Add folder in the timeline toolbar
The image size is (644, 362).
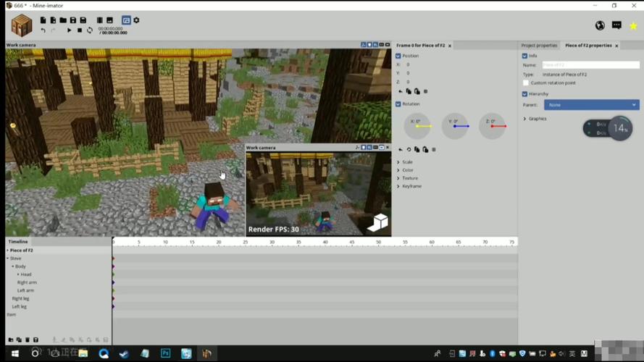[x=11, y=340]
